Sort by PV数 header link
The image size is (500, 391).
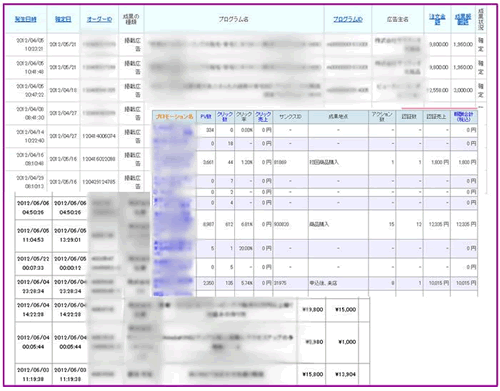[x=206, y=117]
